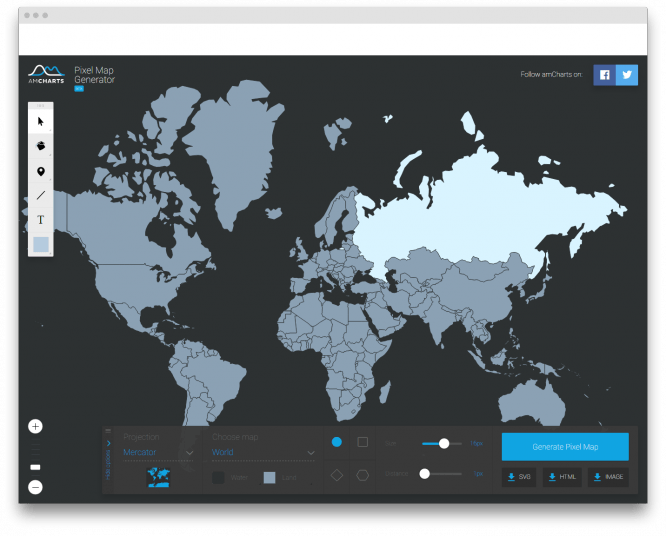Click the options panel hamburger grip
The image size is (666, 536).
point(108,431)
